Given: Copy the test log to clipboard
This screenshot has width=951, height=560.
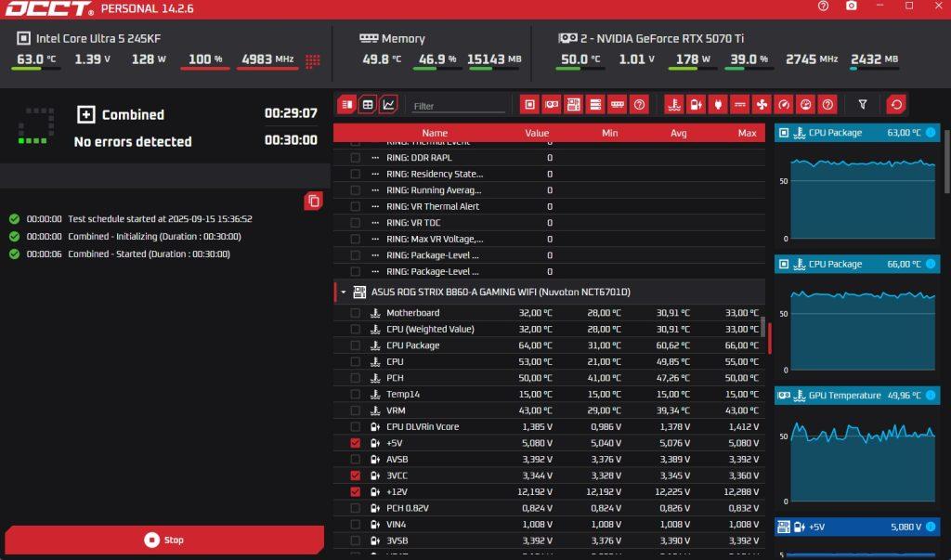Looking at the screenshot, I should pos(314,201).
